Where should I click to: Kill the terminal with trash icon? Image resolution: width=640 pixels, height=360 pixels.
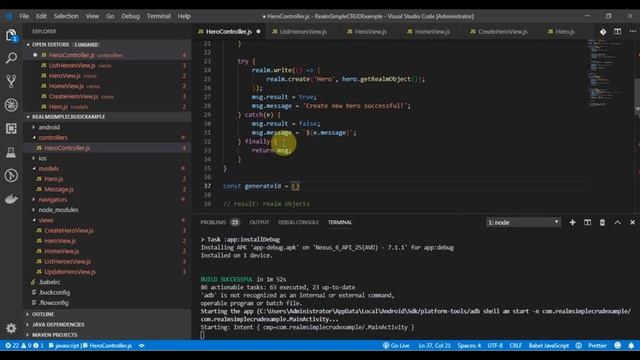602,222
